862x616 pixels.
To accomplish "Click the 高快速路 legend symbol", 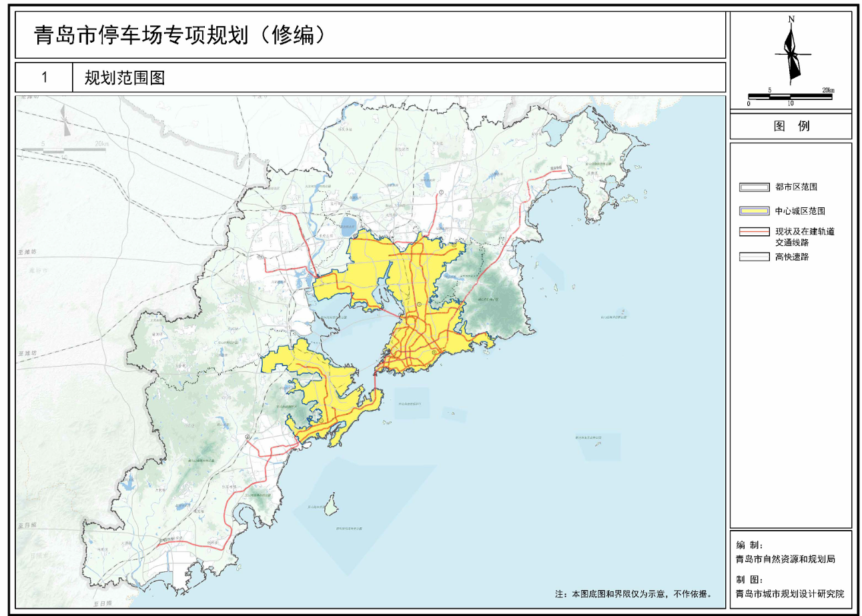I will click(x=753, y=257).
